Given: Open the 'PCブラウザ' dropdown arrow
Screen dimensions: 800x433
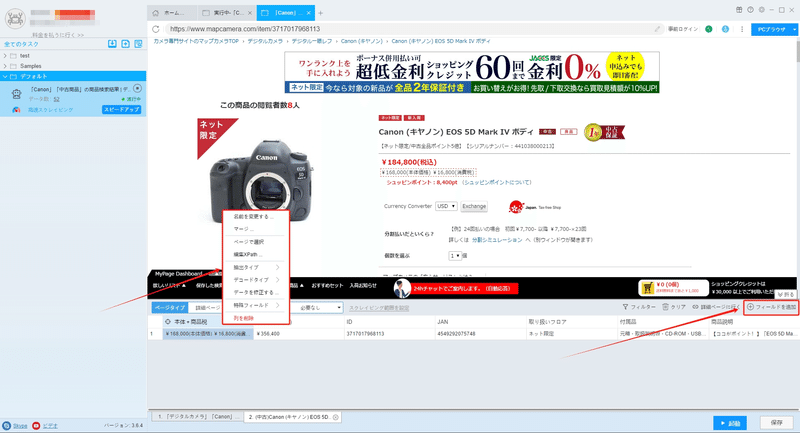Looking at the screenshot, I should click(794, 30).
